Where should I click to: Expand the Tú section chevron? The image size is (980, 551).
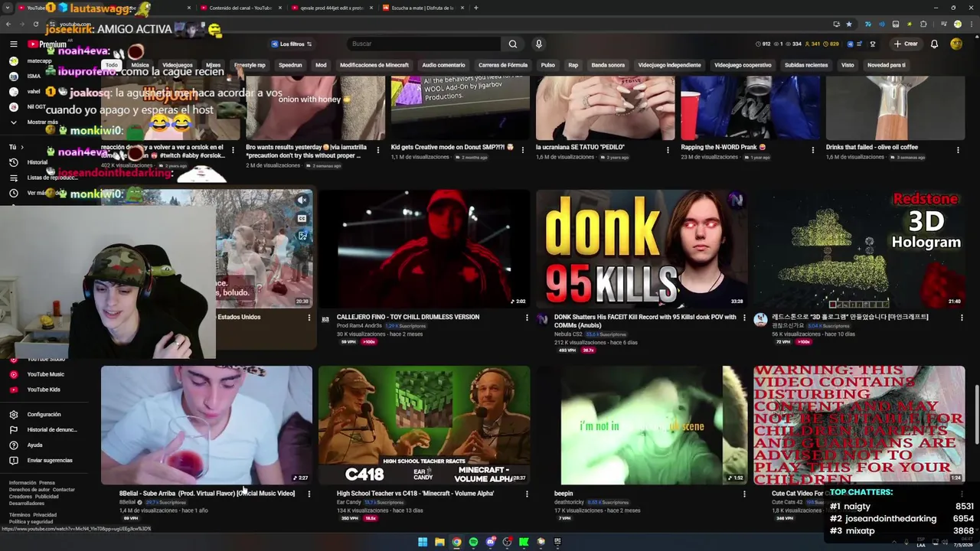[21, 147]
